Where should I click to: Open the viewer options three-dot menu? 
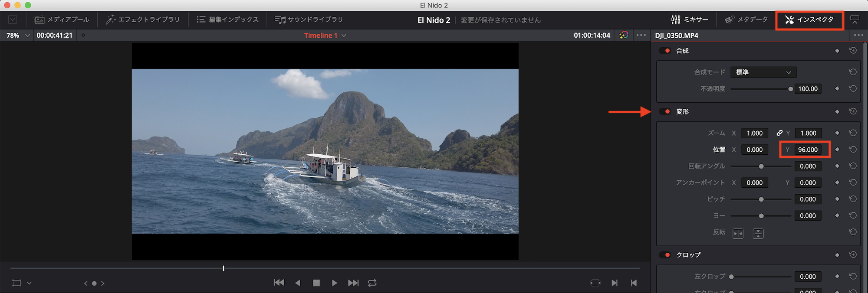[641, 35]
